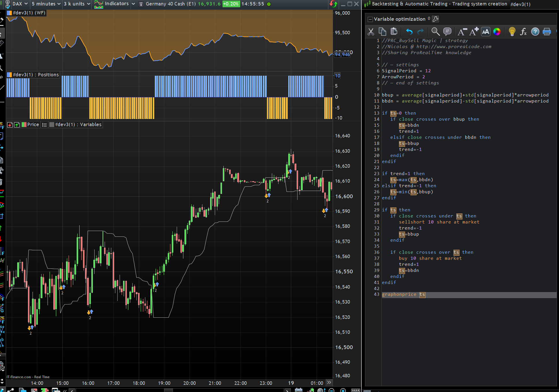Click the comment bubble icon

coord(447,32)
